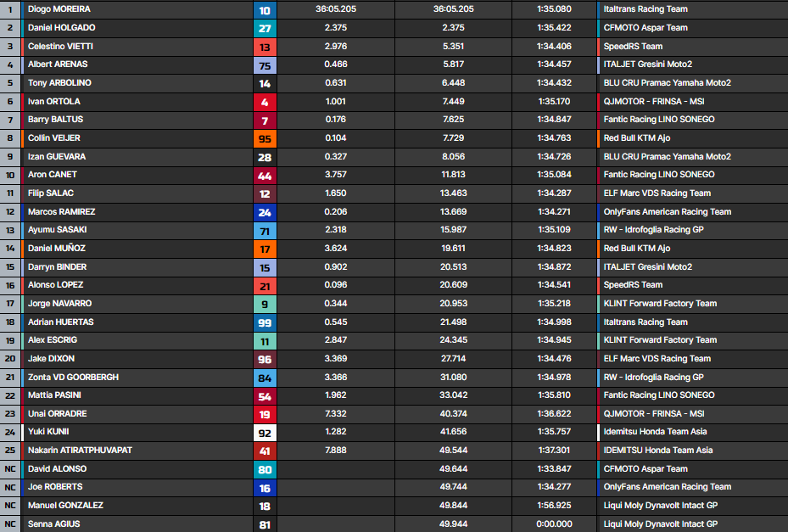Click Red Bull KTM Ajo team beside Daniel Muñoz
The image size is (788, 532).
[x=636, y=249]
